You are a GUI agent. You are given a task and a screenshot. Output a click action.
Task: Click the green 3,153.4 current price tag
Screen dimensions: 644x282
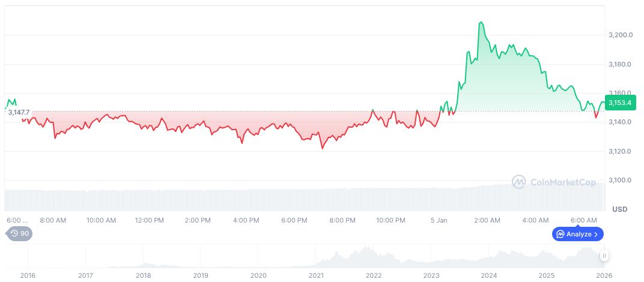point(619,103)
